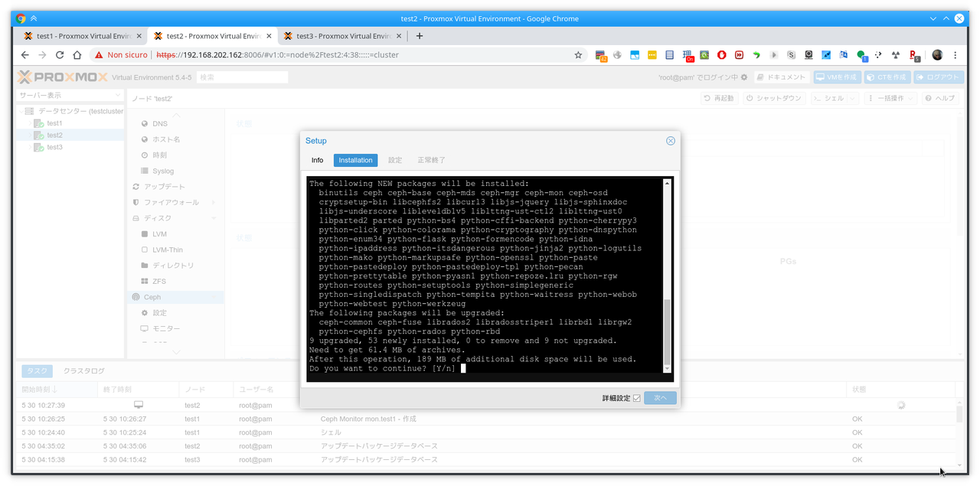980x486 pixels.
Task: Click the user settings gear icon
Action: pos(743,77)
